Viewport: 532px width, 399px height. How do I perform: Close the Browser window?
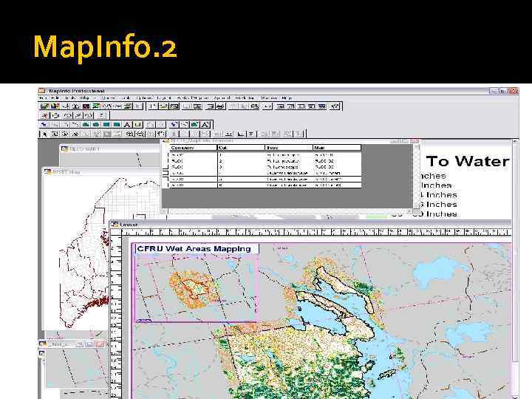[x=415, y=141]
